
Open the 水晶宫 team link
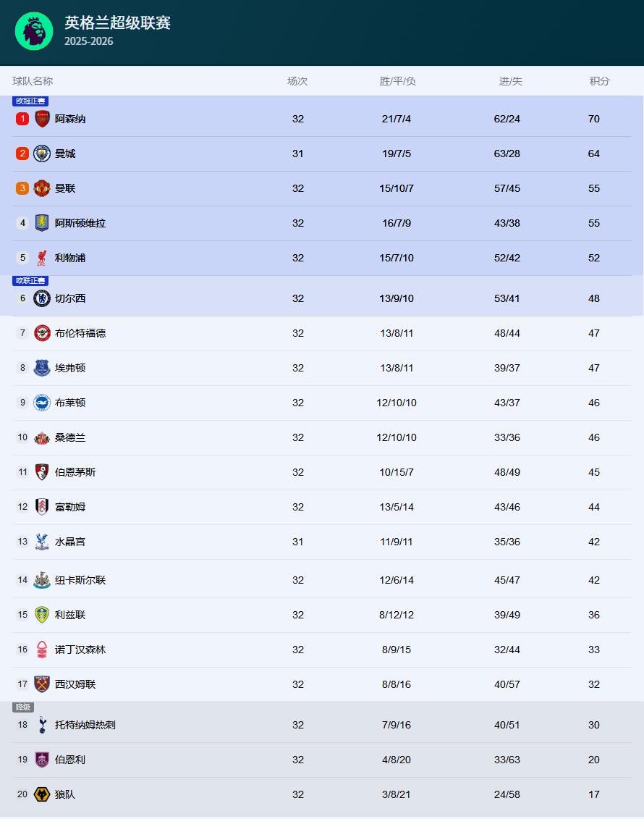[70, 542]
